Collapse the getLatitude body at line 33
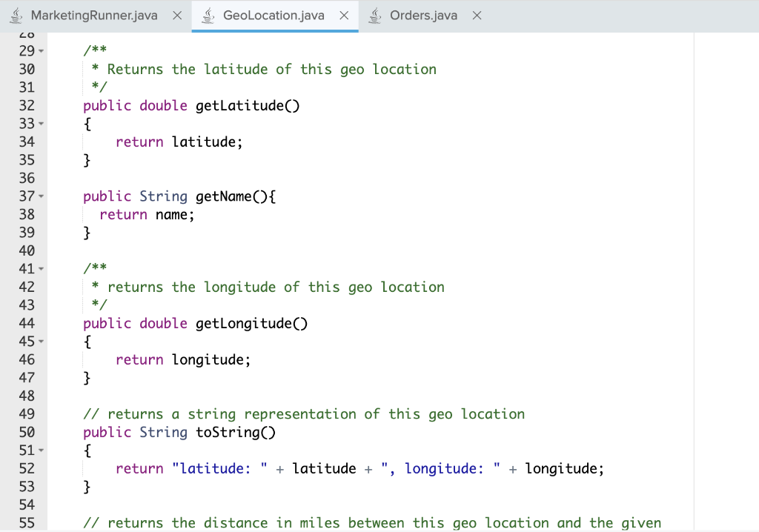The height and width of the screenshot is (532, 759). coord(42,124)
